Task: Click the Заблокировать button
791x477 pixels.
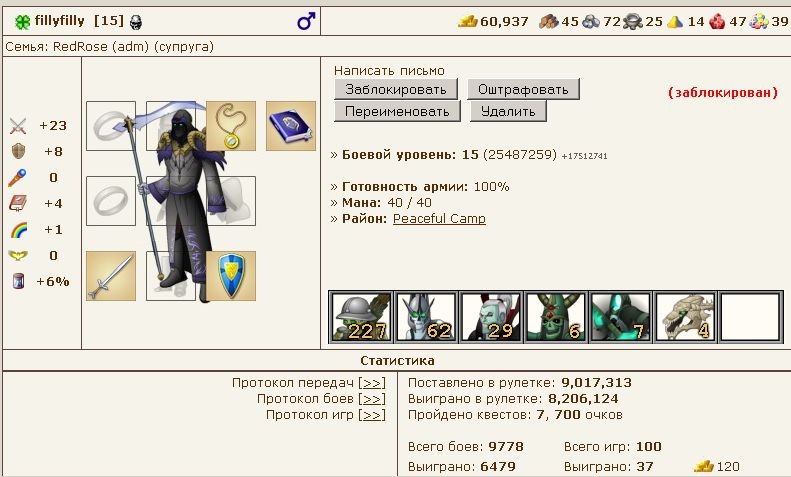Action: coord(396,89)
